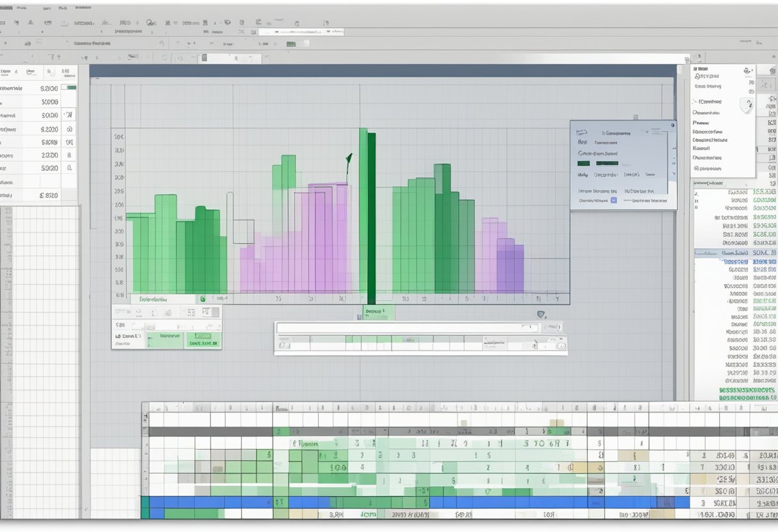Click the refresh icon at the top of the sidebar

tap(746, 69)
